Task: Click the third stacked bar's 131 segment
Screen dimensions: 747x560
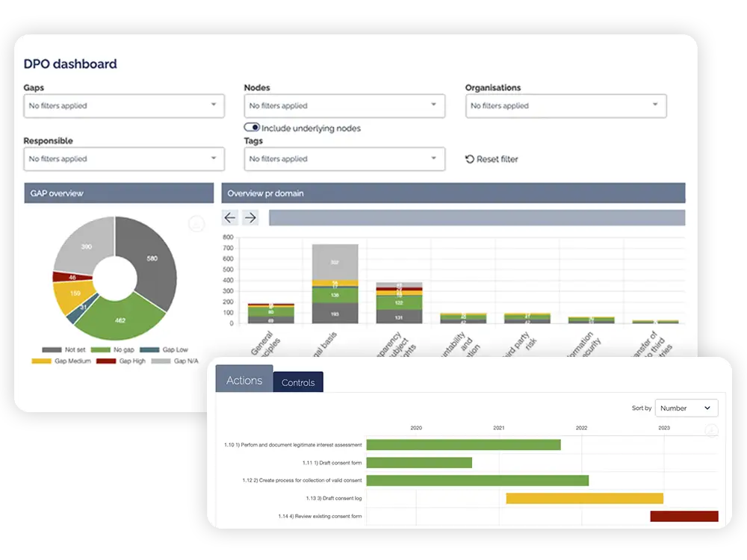Action: (x=399, y=317)
